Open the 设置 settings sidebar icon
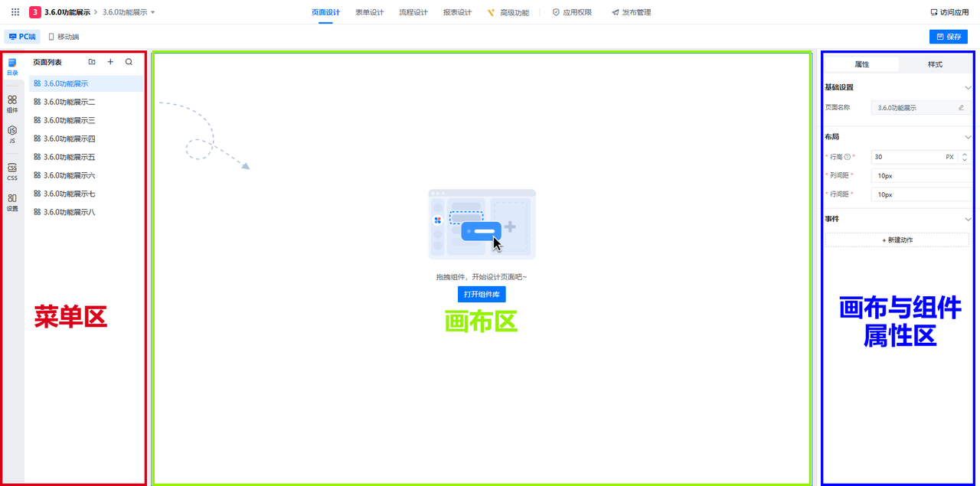This screenshot has height=486, width=980. (12, 201)
